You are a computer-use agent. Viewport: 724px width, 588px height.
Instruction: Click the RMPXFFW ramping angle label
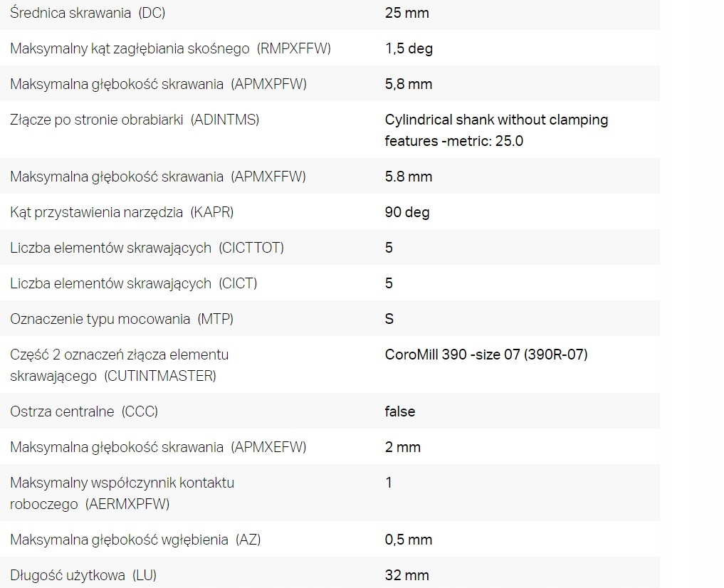170,48
